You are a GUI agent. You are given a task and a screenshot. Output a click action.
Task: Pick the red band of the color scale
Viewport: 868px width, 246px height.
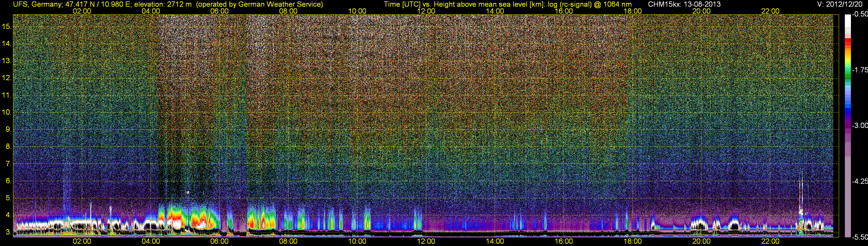pyautogui.click(x=848, y=42)
